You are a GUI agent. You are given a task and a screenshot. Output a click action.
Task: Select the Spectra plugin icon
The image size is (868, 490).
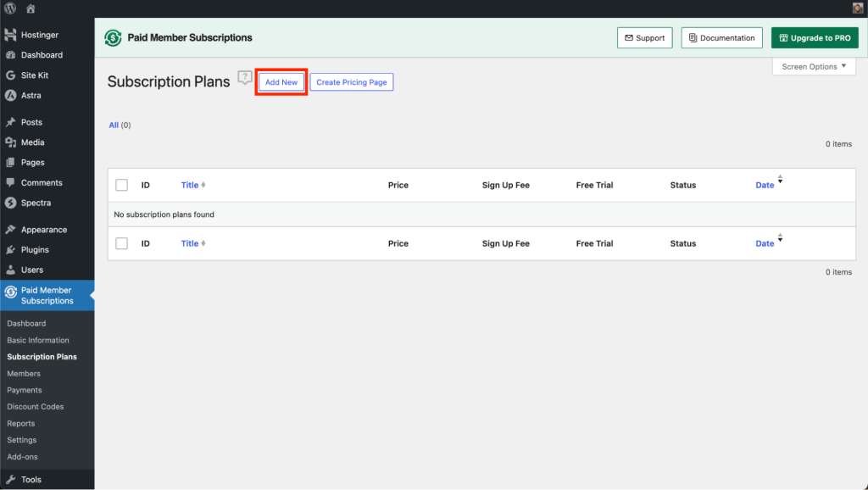click(10, 203)
